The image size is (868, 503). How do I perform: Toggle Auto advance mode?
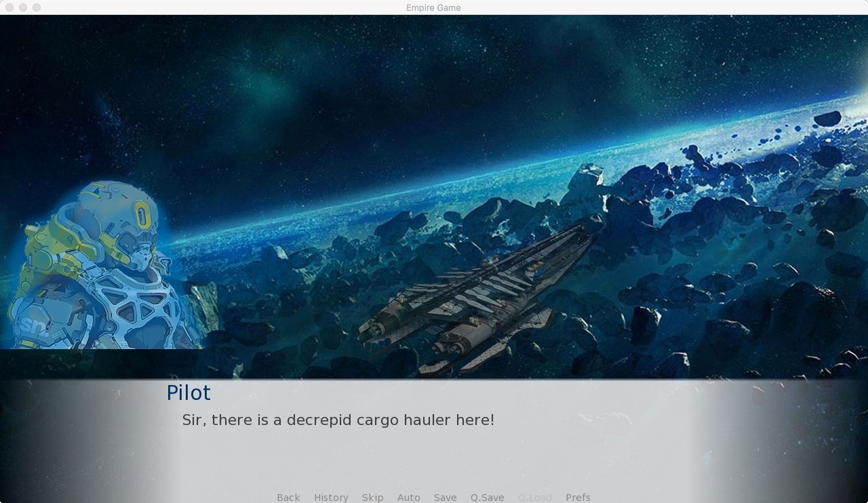409,498
